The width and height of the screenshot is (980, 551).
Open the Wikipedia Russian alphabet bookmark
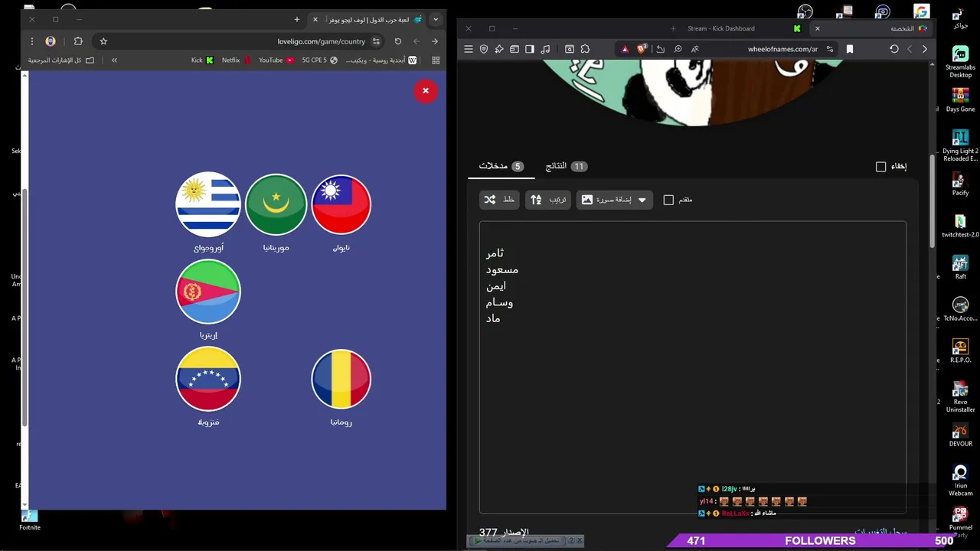(x=381, y=60)
